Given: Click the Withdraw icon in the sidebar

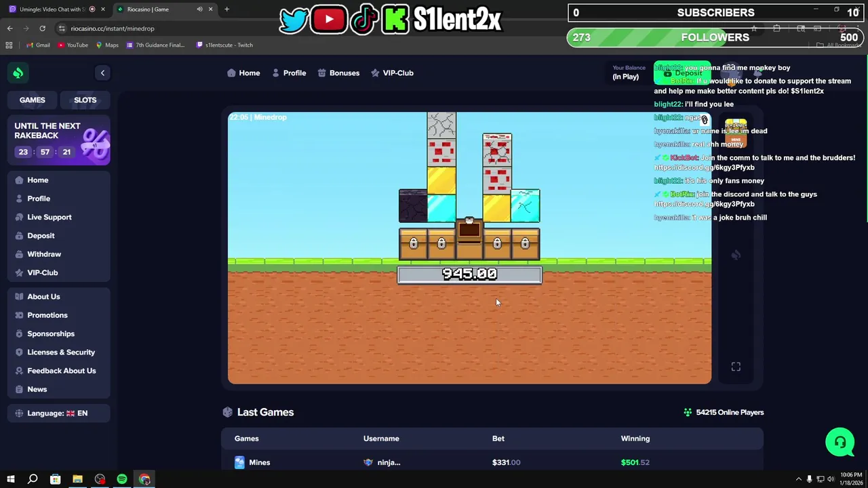Looking at the screenshot, I should tap(19, 254).
